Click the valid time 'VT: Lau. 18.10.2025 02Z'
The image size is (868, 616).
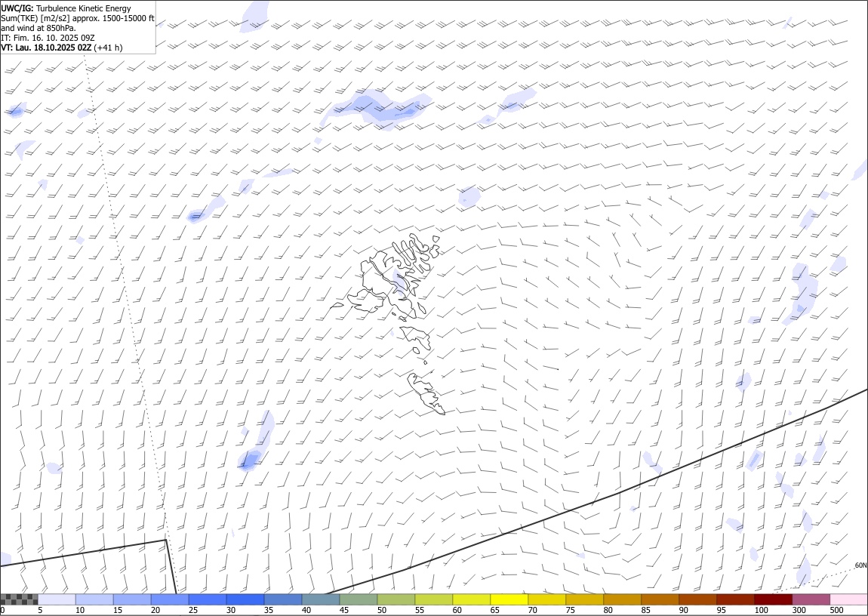click(x=46, y=48)
